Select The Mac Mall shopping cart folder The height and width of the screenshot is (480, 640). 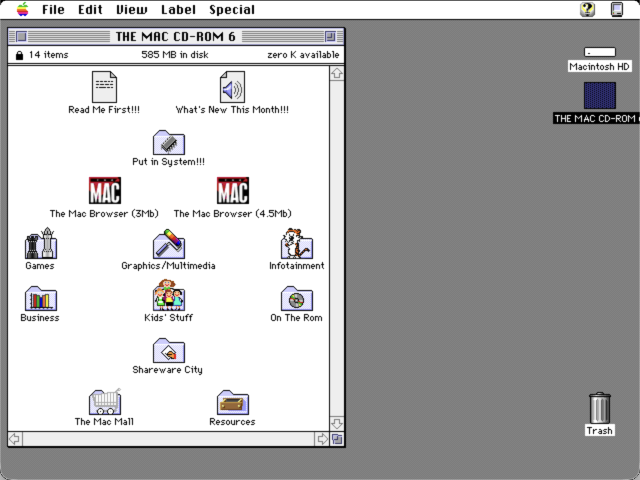tap(105, 402)
